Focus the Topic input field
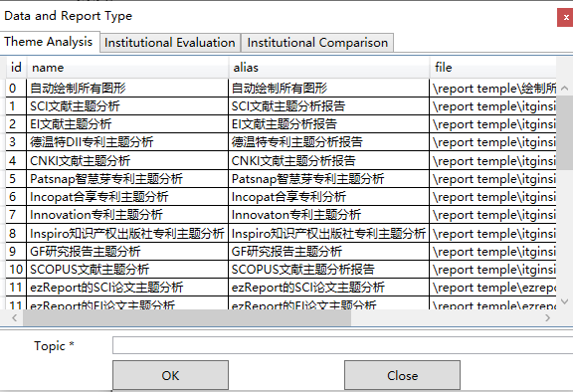 pos(343,345)
